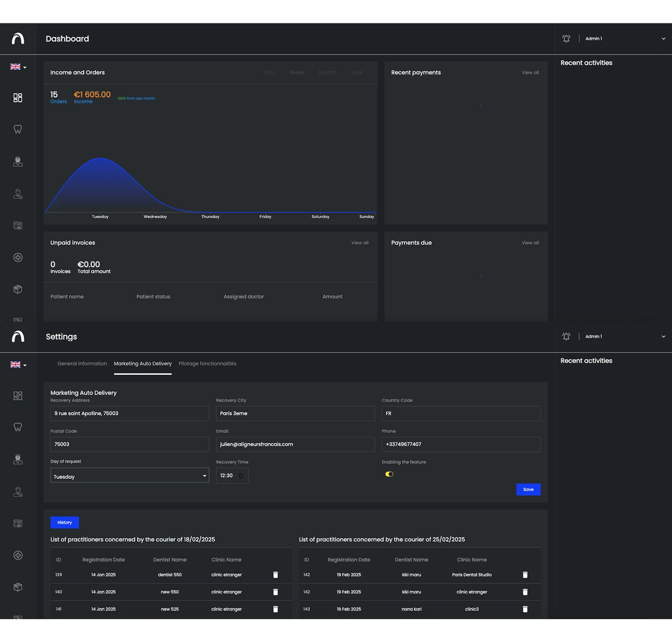The width and height of the screenshot is (672, 643).
Task: Click the clock icon in the Recovery Time field
Action: point(241,476)
